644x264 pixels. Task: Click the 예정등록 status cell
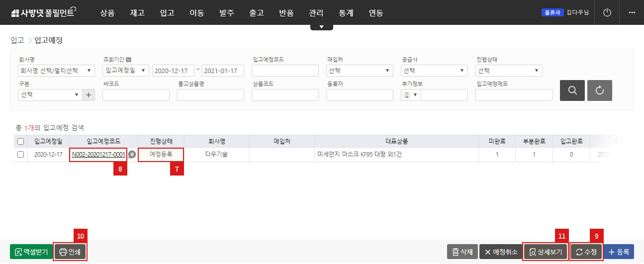click(161, 155)
